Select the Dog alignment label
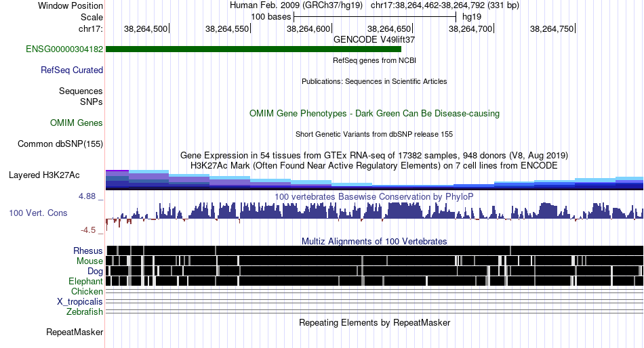 (x=96, y=271)
